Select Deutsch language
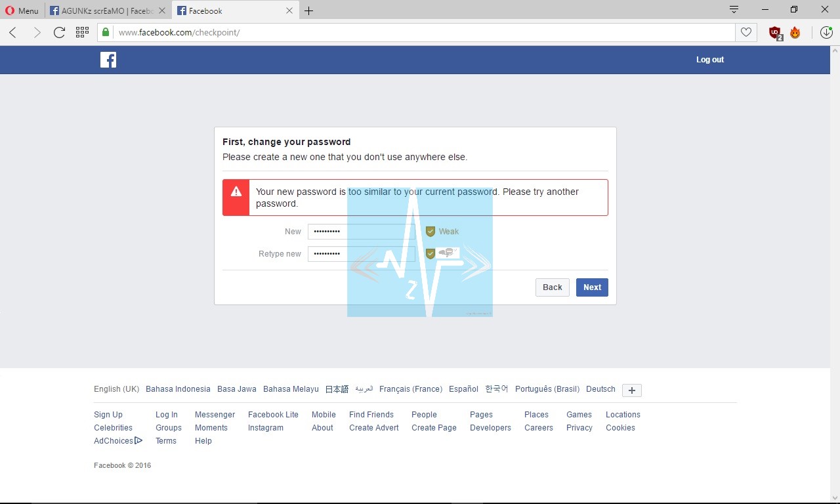840x504 pixels. point(600,389)
